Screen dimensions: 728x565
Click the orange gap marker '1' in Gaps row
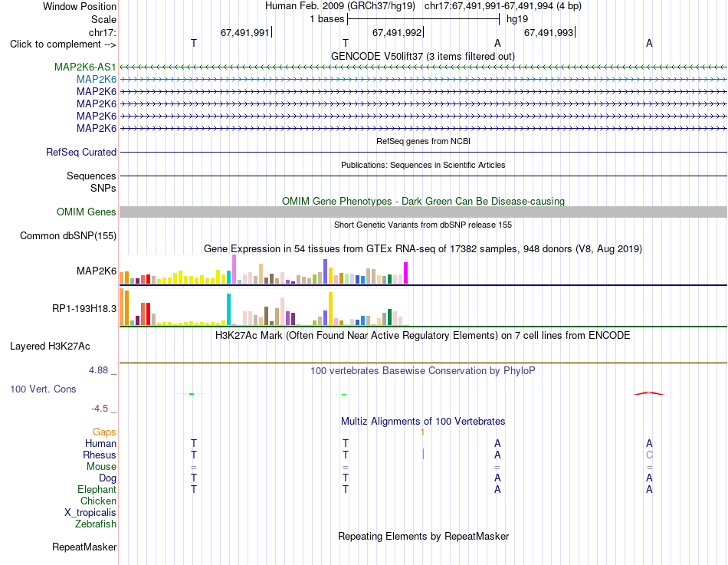click(422, 432)
